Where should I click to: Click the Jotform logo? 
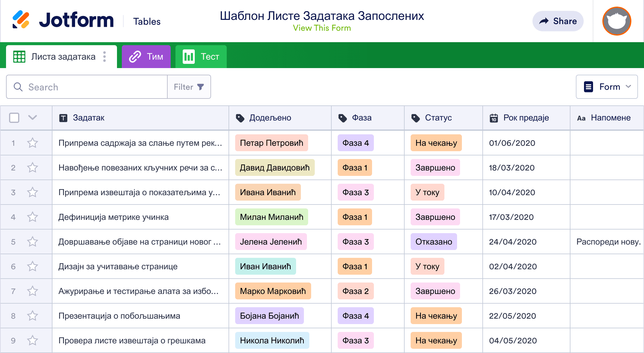tap(63, 20)
